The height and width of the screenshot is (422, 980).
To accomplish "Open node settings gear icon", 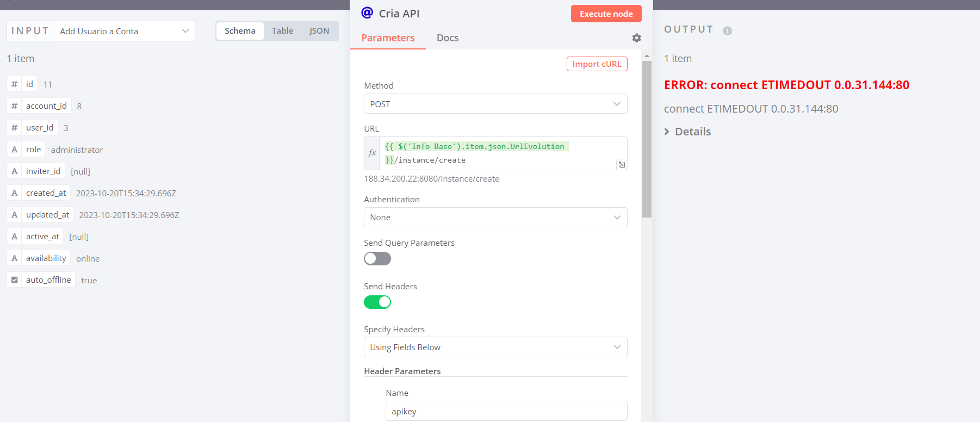I will pyautogui.click(x=636, y=38).
